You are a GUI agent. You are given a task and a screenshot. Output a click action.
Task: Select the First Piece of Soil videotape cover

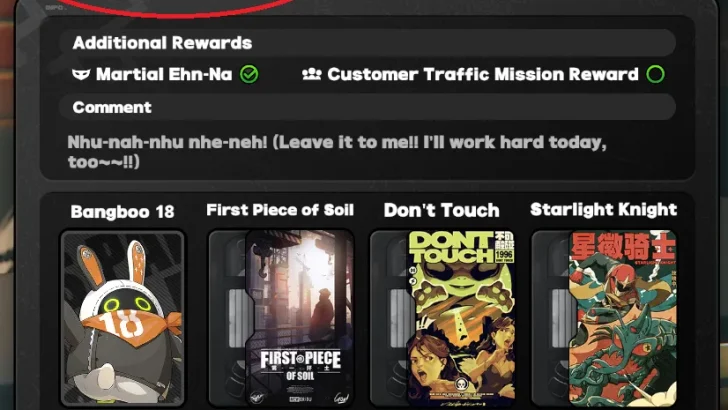(299, 319)
